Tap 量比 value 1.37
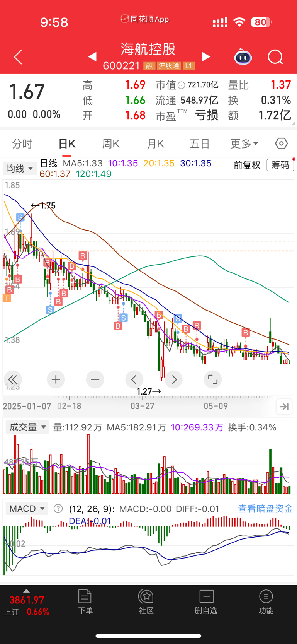Screen dimensions: 297x644 280,85
